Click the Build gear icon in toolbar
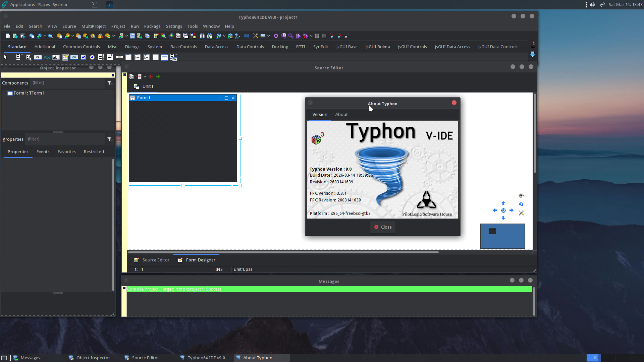 click(x=276, y=36)
